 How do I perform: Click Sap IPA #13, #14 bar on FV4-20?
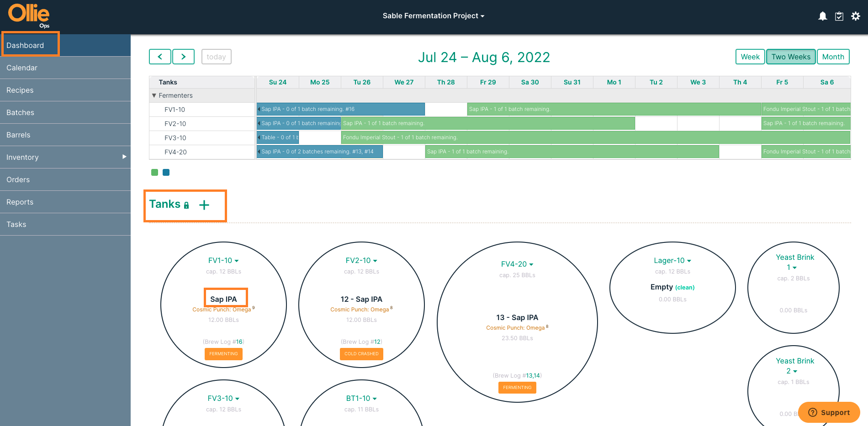(320, 152)
